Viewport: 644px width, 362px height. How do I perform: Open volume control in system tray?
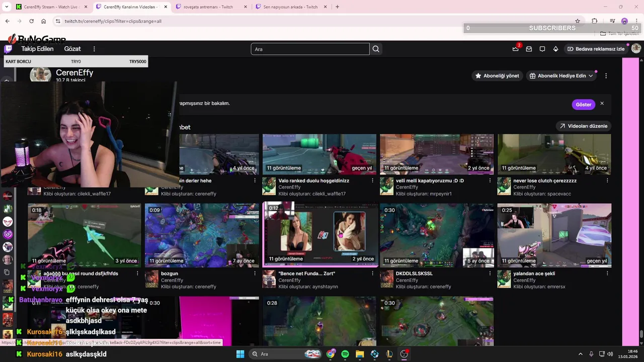[x=610, y=354]
